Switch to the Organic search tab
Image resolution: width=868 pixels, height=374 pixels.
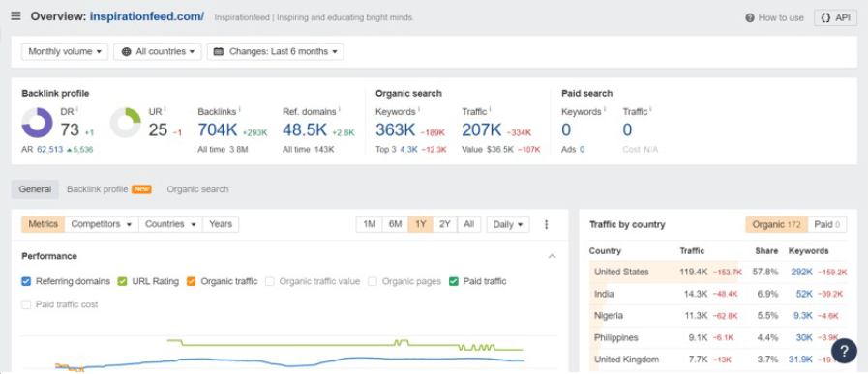[197, 189]
